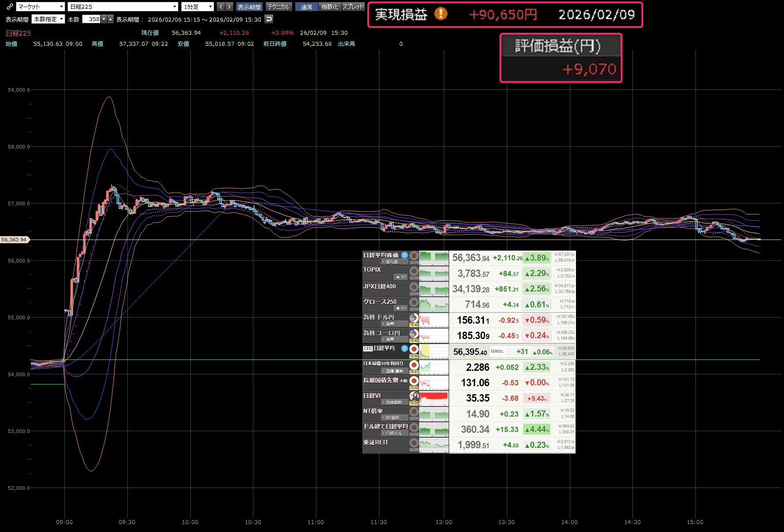Viewport: 784px width, 532px height.
Task: Switch to 指数化 display mode
Action: 330,7
